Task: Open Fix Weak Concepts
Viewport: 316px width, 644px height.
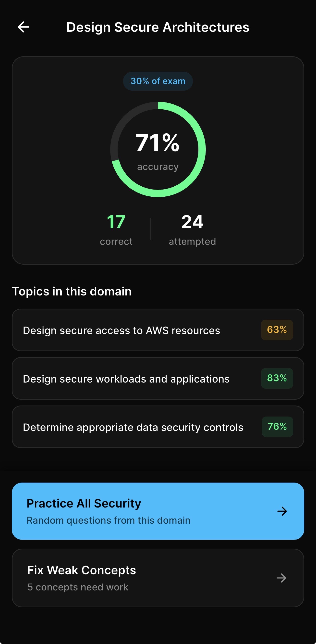Action: pos(158,578)
